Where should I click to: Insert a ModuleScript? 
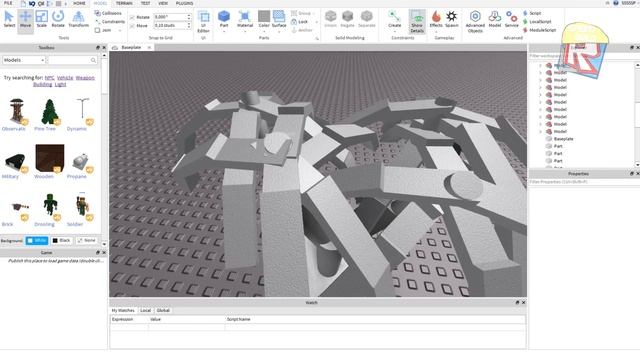click(x=539, y=30)
